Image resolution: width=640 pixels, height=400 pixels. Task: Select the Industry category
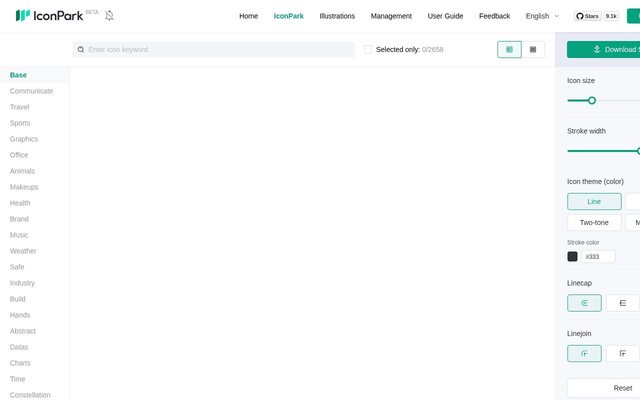pyautogui.click(x=22, y=283)
